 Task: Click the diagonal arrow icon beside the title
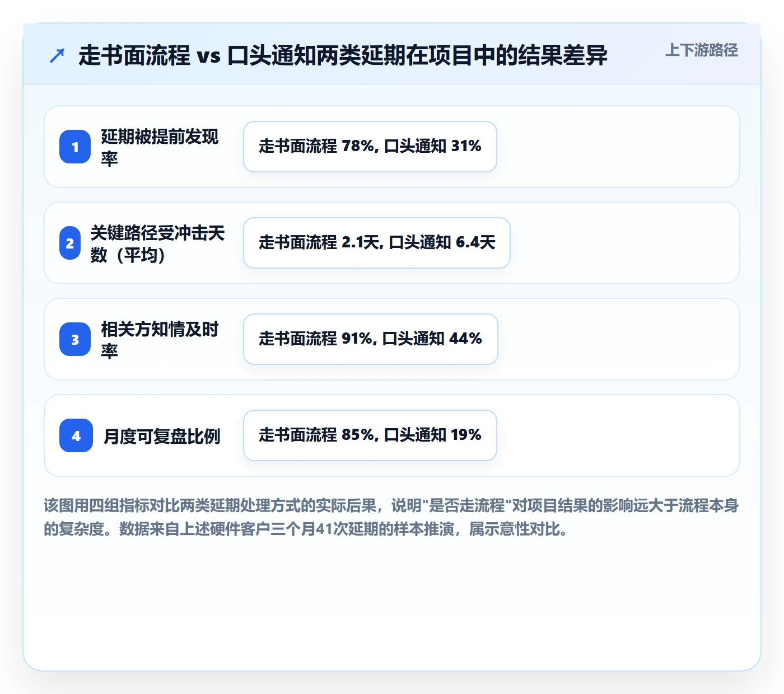(x=57, y=55)
